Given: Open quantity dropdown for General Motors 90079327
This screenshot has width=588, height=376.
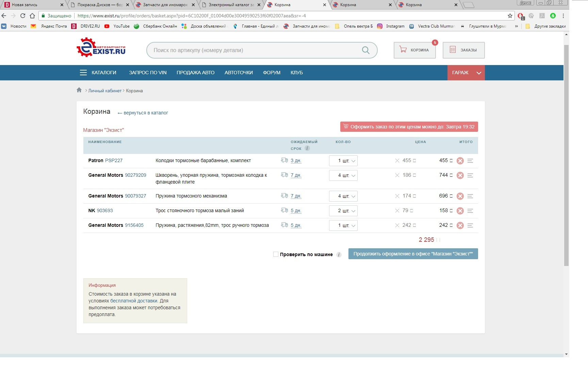Looking at the screenshot, I should [x=343, y=196].
